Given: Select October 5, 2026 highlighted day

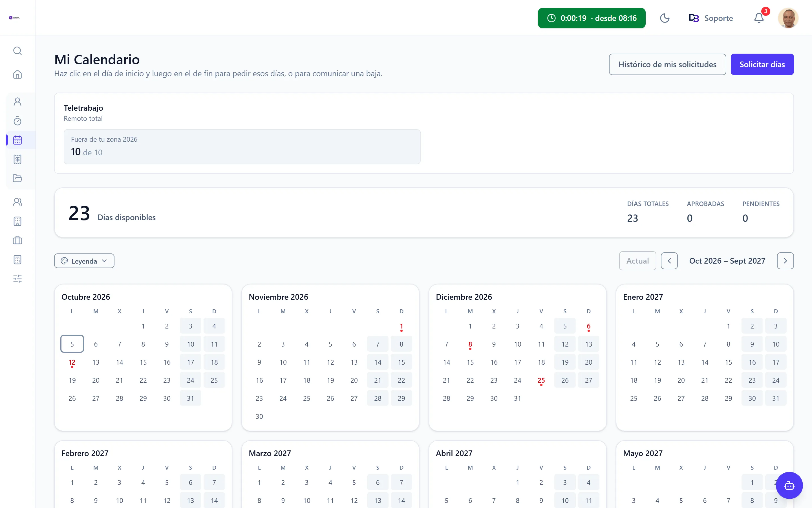Looking at the screenshot, I should [x=72, y=344].
